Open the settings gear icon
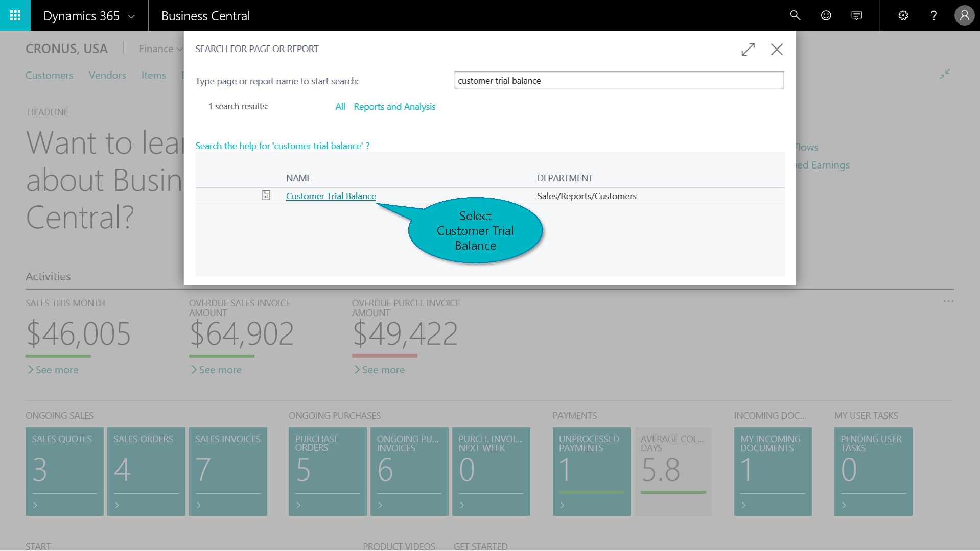Screen dimensions: 980x551 click(x=903, y=15)
